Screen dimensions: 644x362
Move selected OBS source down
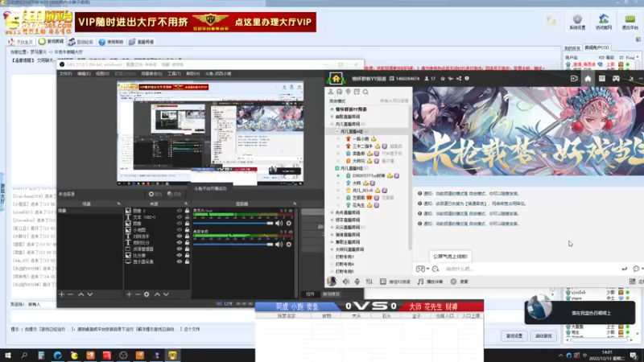[x=166, y=294]
